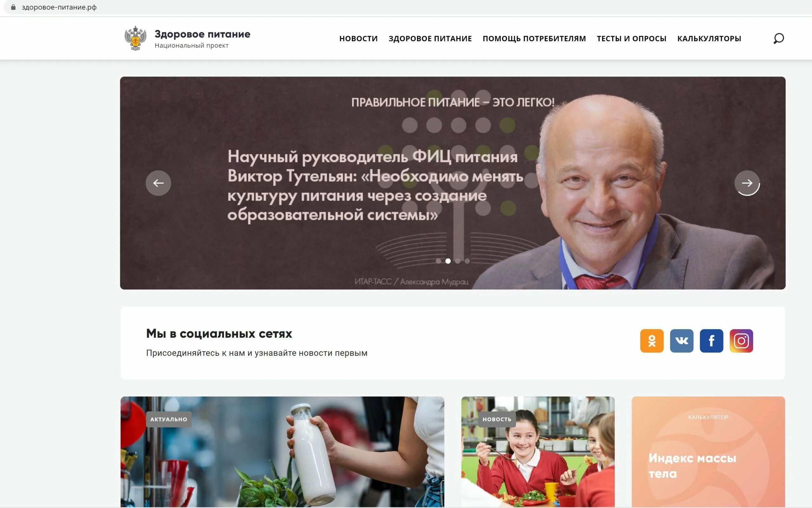Viewport: 812px width, 508px height.
Task: Open the ПОМОЩЬ ПОТРЕБИТЕЛЯМ menu
Action: [x=534, y=39]
